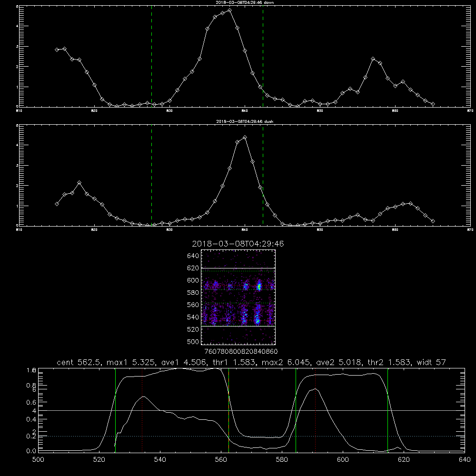This screenshot has height=476, width=476.
Task: Click x-axis label 600 of the bottom plot
Action: point(343,460)
